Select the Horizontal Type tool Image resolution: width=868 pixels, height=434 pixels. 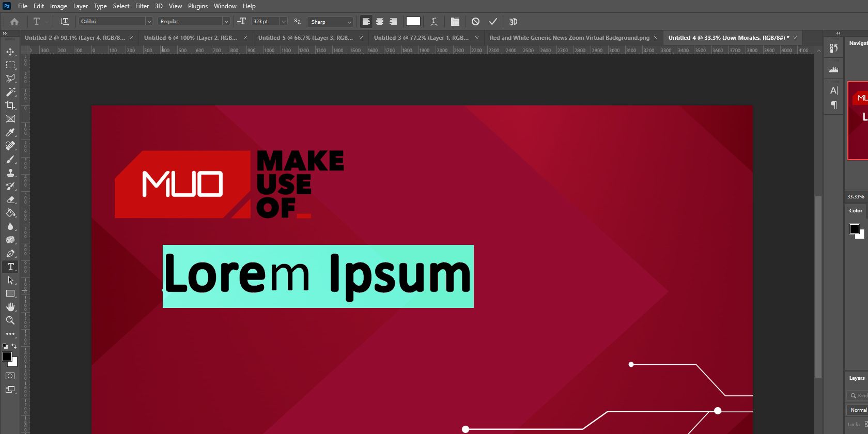click(10, 267)
